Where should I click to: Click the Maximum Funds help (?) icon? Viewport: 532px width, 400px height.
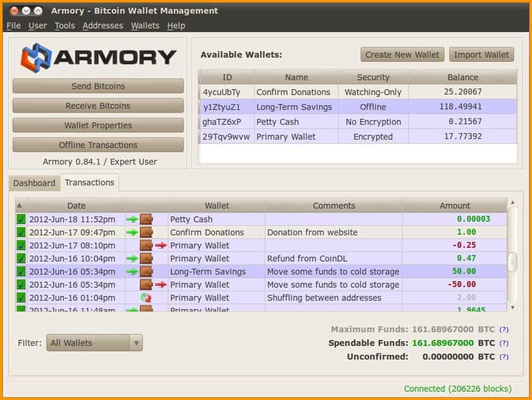[503, 329]
